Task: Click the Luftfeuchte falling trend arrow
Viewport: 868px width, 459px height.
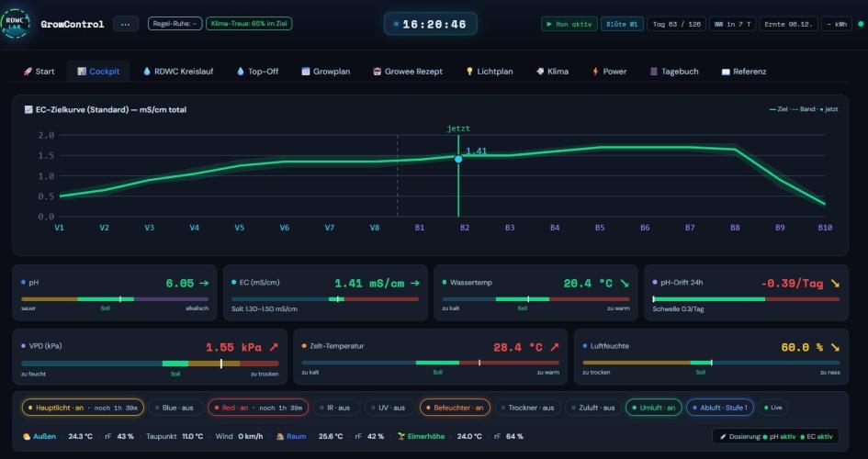Action: [x=835, y=347]
